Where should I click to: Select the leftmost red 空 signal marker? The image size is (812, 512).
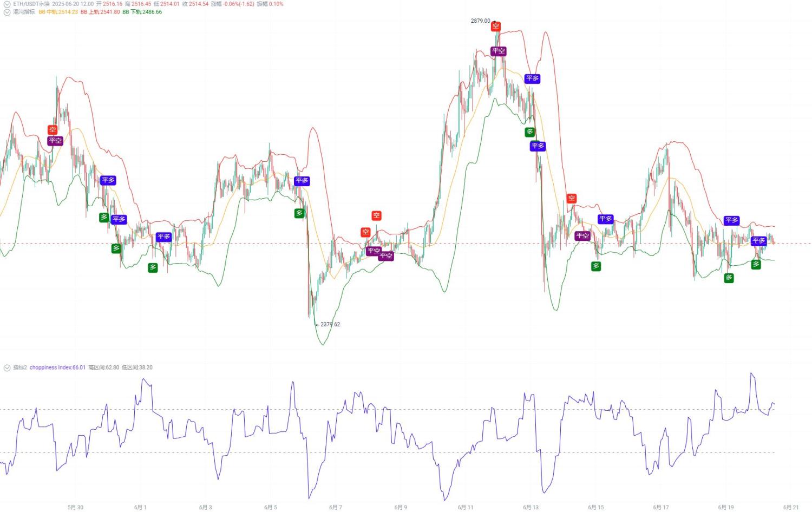(x=53, y=129)
